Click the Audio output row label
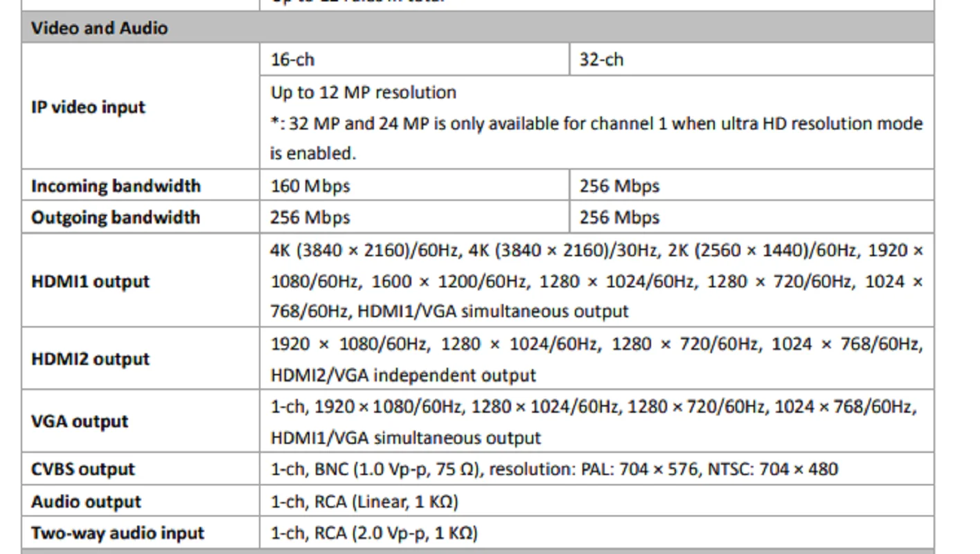 tap(86, 502)
